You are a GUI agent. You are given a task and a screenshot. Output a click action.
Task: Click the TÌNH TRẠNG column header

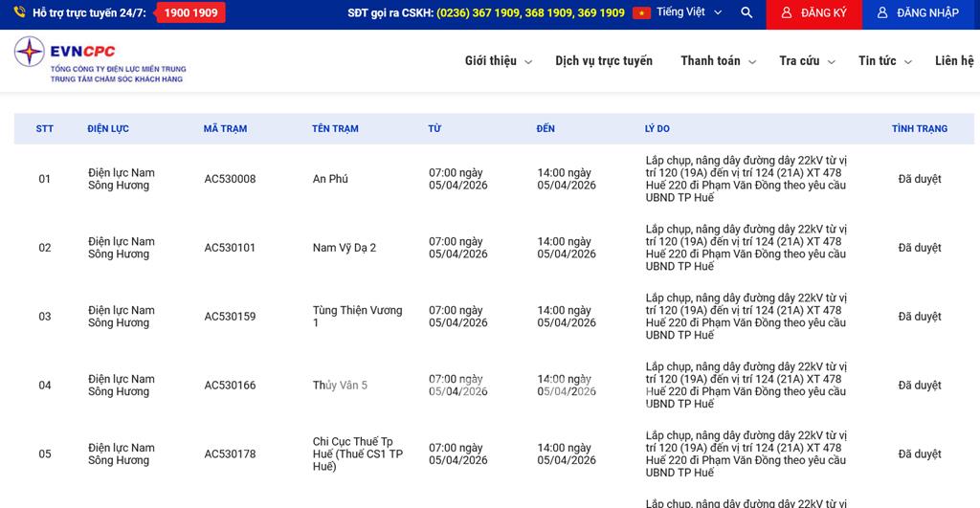(919, 129)
